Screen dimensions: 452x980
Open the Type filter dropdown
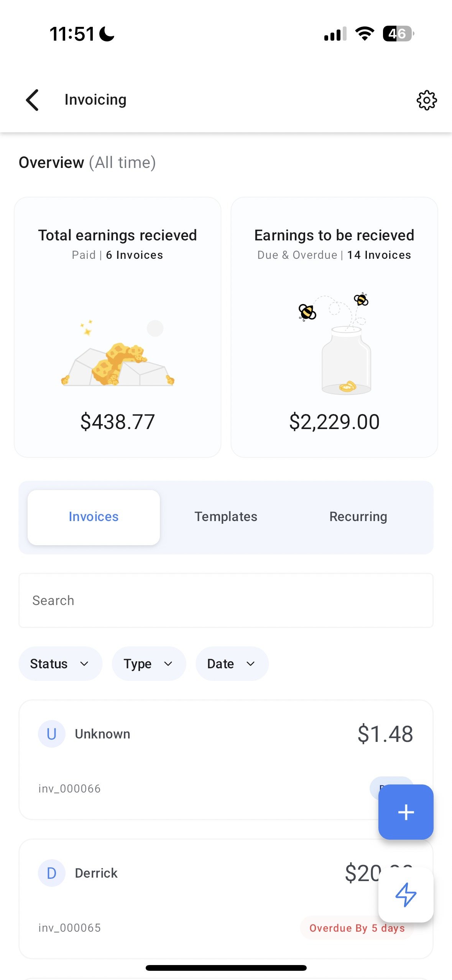(149, 664)
